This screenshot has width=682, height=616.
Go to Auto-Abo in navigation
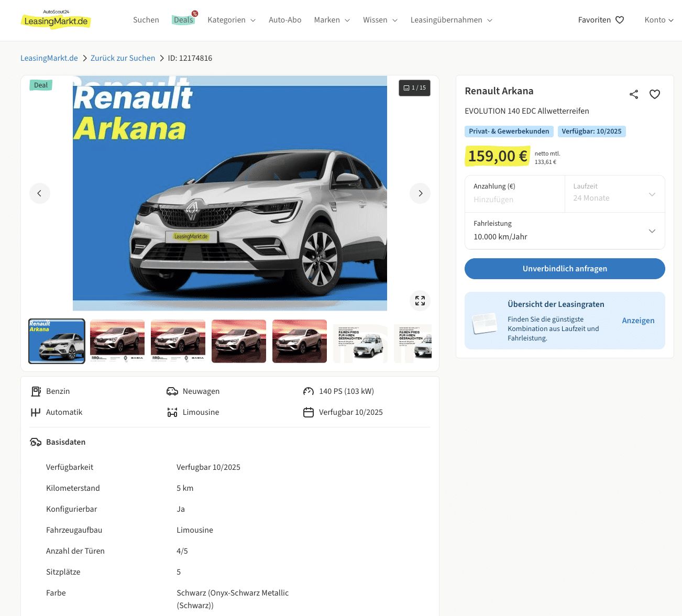(285, 20)
